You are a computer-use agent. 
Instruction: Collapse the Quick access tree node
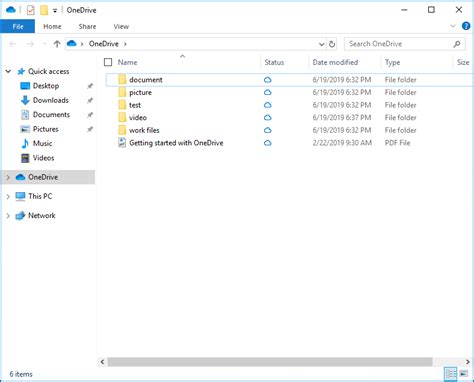click(8, 71)
